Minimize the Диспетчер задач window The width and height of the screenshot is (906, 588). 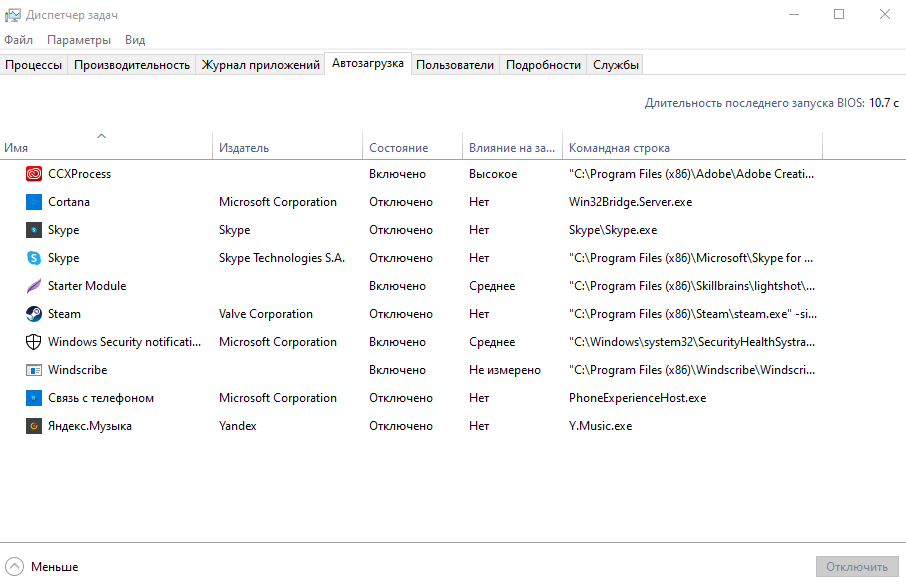[x=794, y=14]
